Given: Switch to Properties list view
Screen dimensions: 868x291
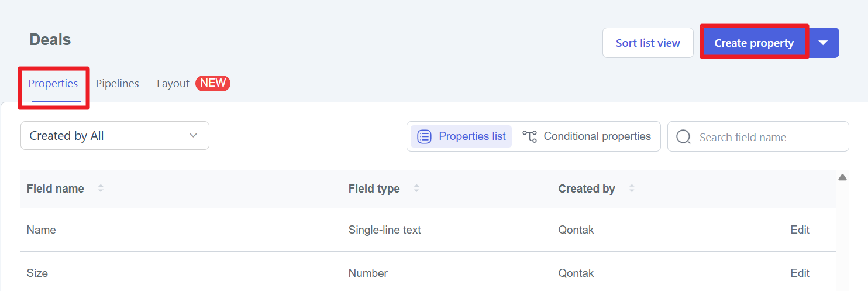Looking at the screenshot, I should click(x=461, y=136).
